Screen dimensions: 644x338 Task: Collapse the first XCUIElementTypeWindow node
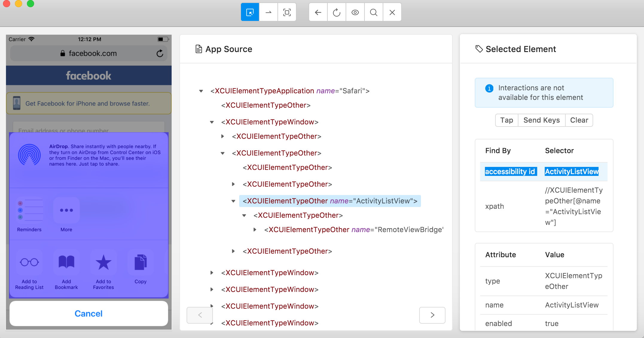[212, 122]
